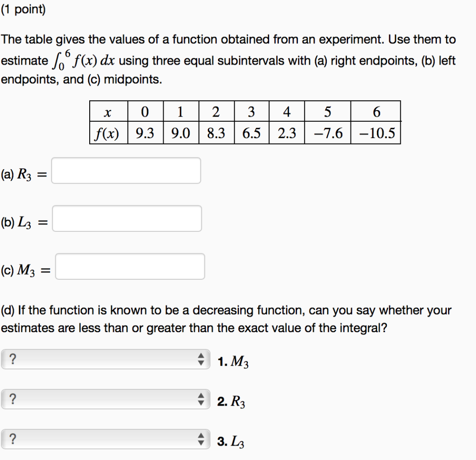Viewport: 476px width, 460px height.
Task: Click the table cell containing −10.5
Action: [376, 133]
